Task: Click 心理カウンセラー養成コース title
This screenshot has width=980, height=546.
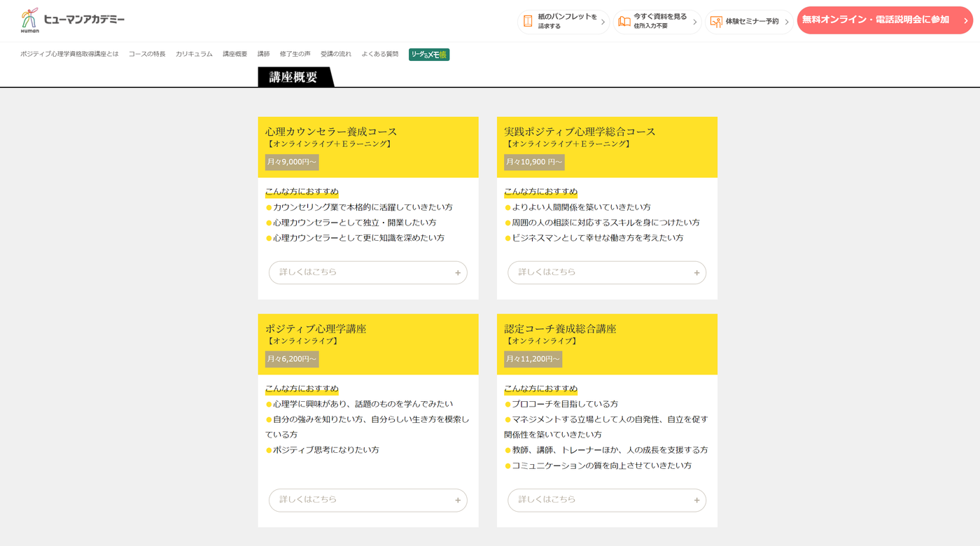Action: point(331,132)
